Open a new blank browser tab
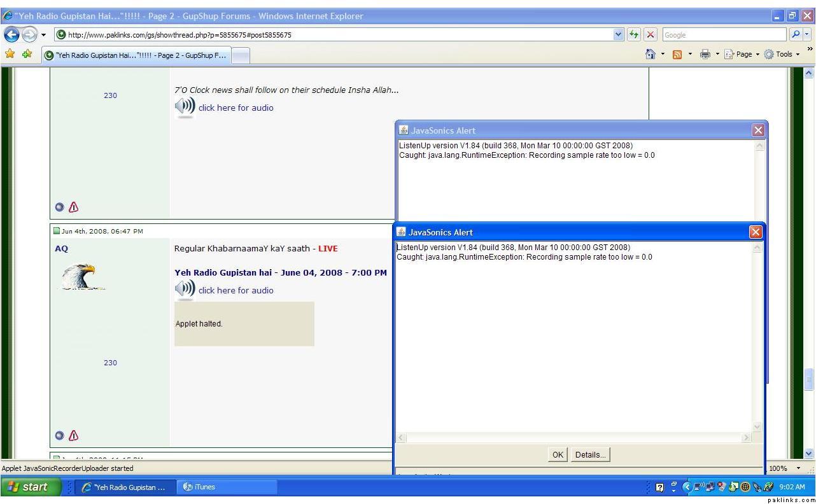This screenshot has height=504, width=816. [240, 55]
